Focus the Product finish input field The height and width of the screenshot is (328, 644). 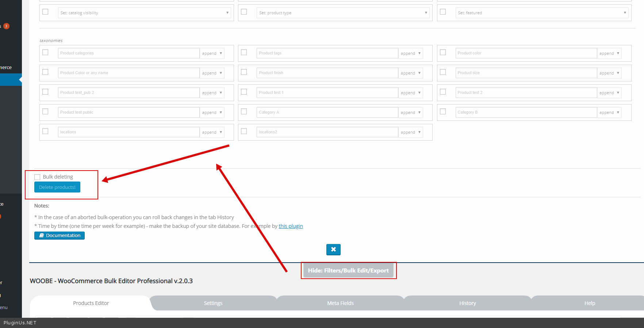click(x=327, y=73)
